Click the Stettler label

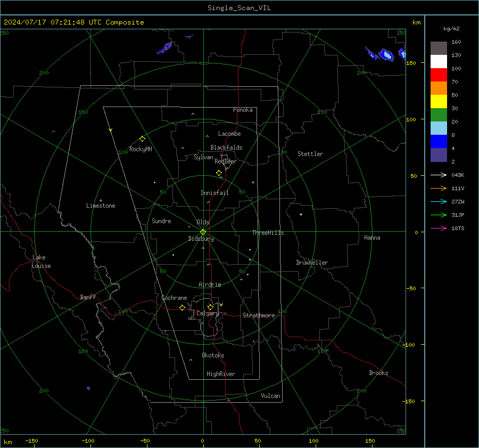310,154
